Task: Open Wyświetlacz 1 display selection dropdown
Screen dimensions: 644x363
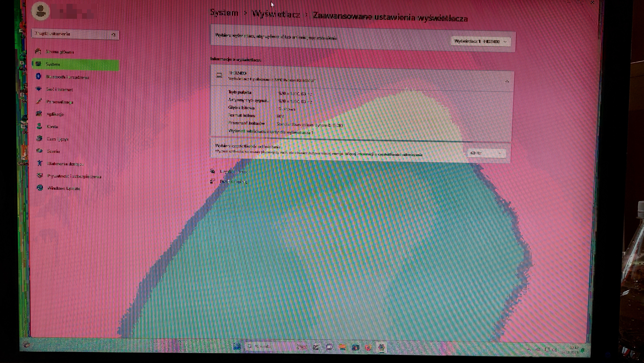Action: [480, 42]
